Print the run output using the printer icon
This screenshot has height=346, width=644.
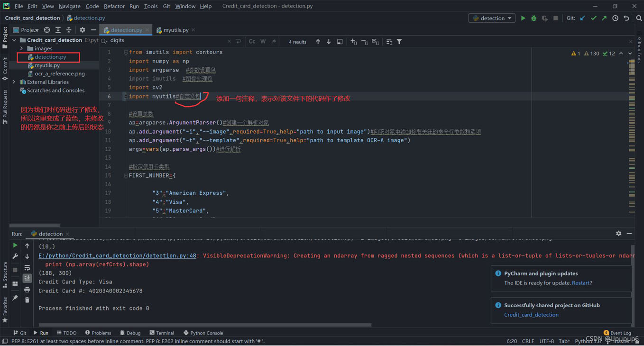coord(27,289)
